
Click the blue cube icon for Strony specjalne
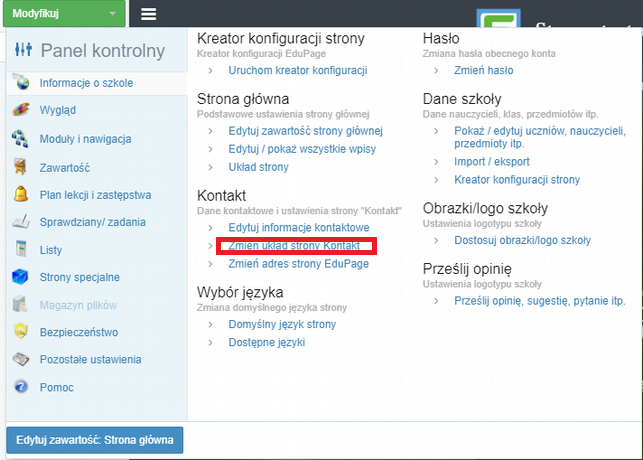point(20,277)
